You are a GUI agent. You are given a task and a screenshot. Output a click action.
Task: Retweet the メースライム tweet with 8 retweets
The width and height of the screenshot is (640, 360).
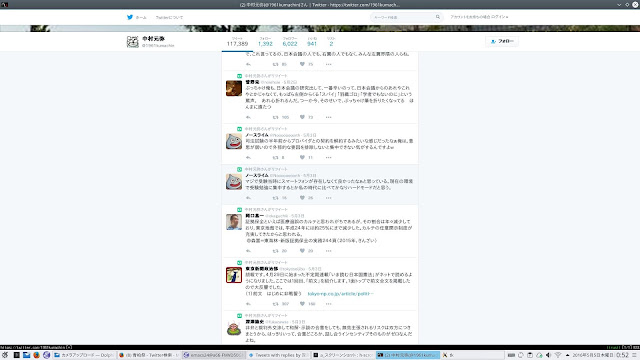pos(276,158)
